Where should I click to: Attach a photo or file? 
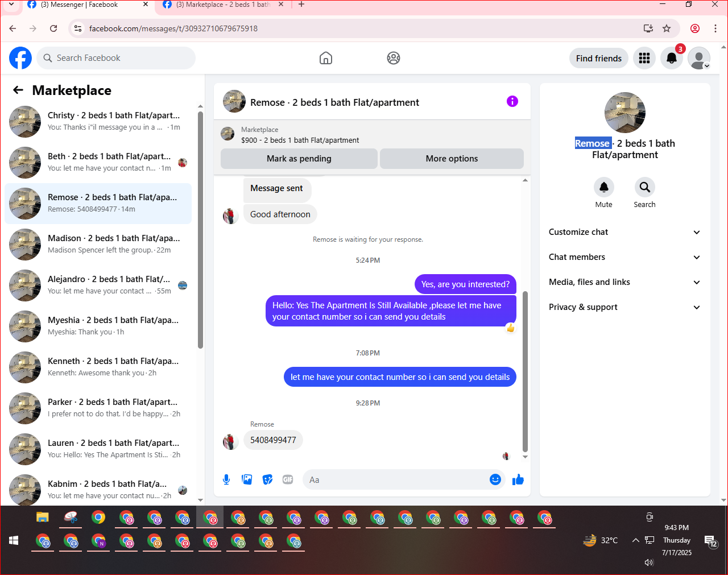pos(247,479)
